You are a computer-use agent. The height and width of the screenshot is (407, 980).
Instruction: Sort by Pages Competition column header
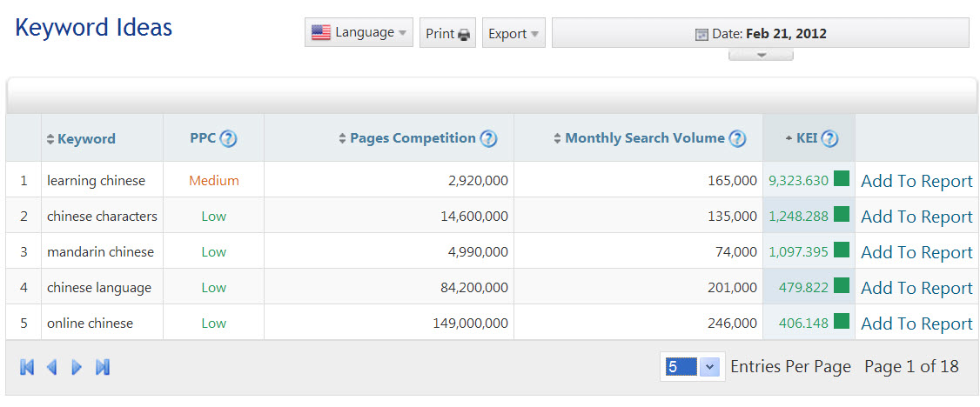click(x=413, y=138)
